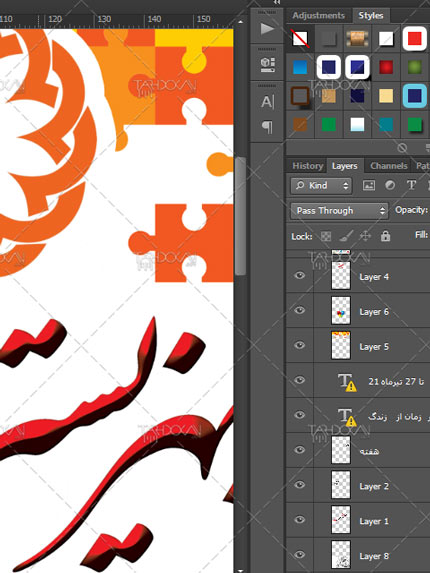Click the canvas scroll up arrow
430x573 pixels.
[x=240, y=22]
